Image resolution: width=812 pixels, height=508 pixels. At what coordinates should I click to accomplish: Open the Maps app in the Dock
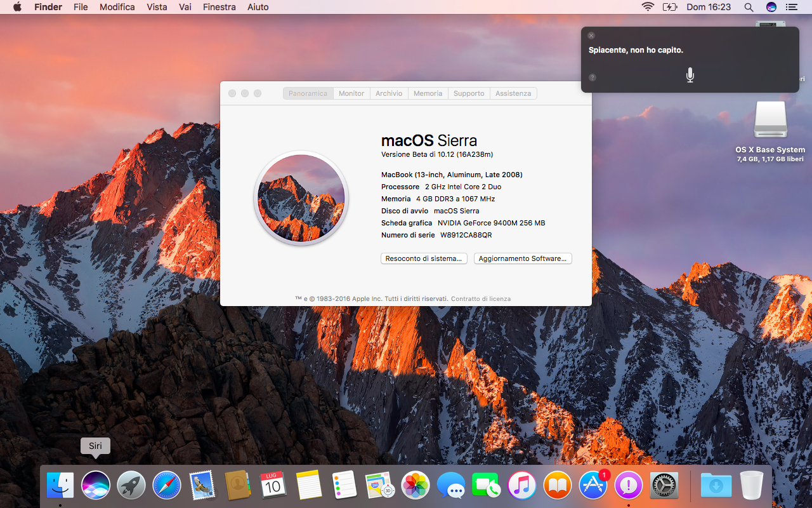pyautogui.click(x=380, y=486)
